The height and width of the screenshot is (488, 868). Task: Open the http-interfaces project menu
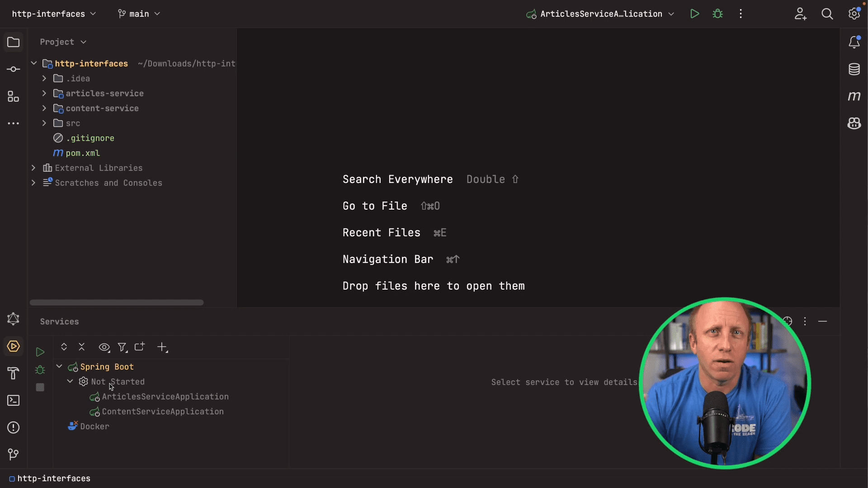pyautogui.click(x=53, y=14)
